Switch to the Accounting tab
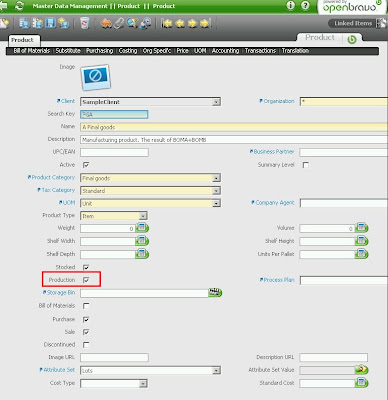The image size is (388, 400). click(x=225, y=51)
